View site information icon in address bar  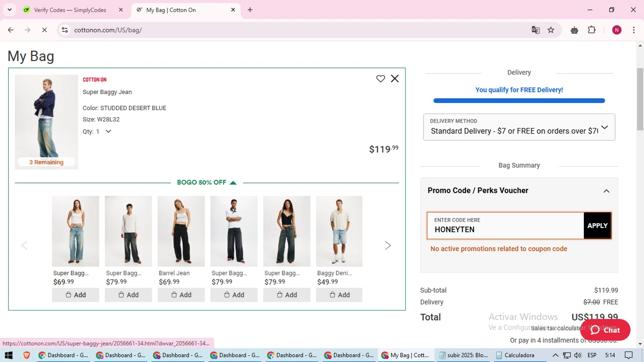65,30
